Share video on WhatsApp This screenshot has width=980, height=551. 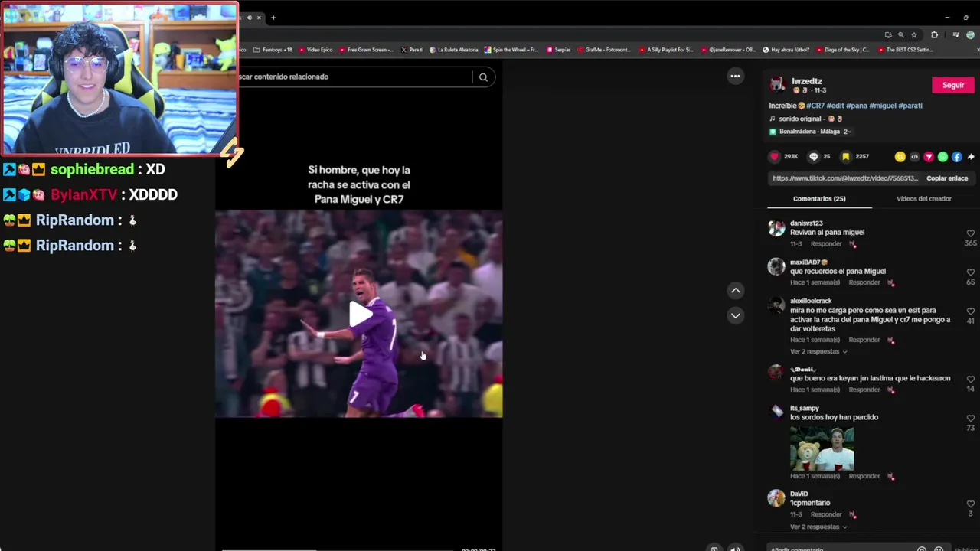tap(942, 157)
